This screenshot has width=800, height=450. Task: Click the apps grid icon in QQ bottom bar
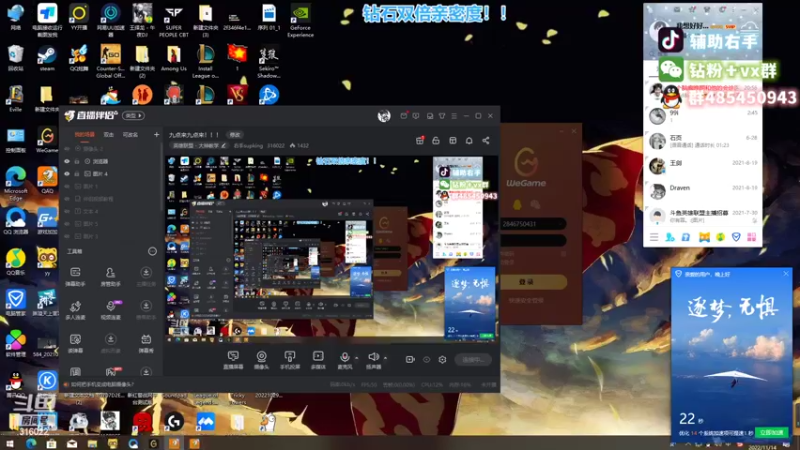[752, 237]
